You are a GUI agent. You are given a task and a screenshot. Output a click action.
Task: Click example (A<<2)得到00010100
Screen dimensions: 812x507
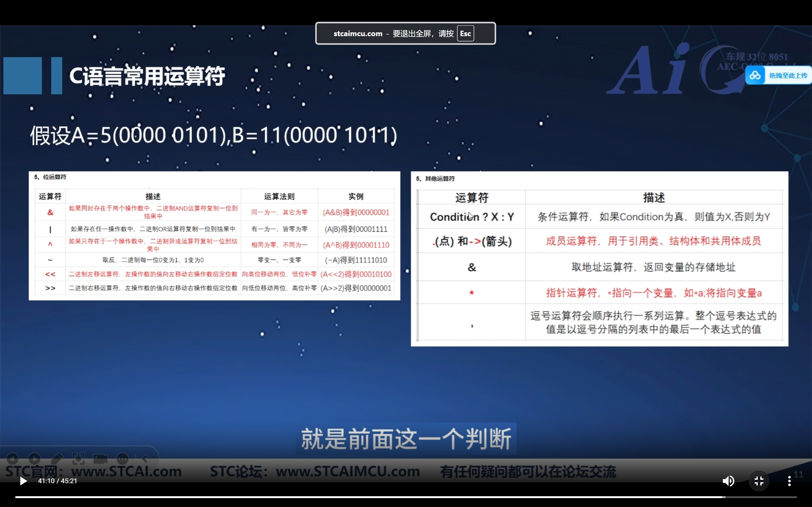point(356,274)
